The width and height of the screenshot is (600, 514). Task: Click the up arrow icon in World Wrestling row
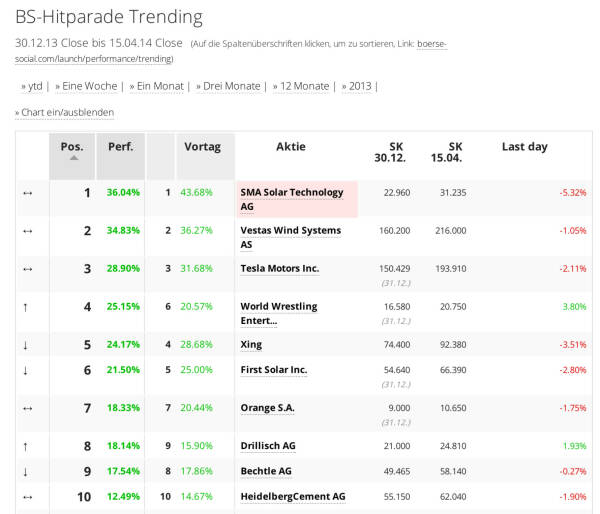click(x=27, y=307)
